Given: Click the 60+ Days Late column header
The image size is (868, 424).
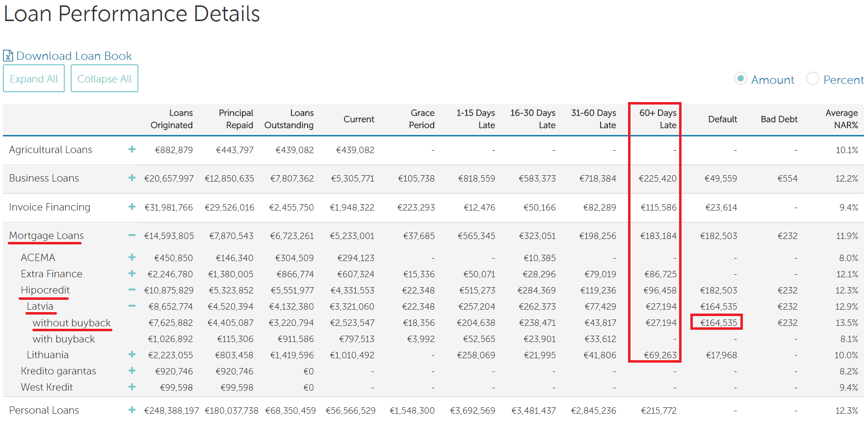Looking at the screenshot, I should point(658,119).
